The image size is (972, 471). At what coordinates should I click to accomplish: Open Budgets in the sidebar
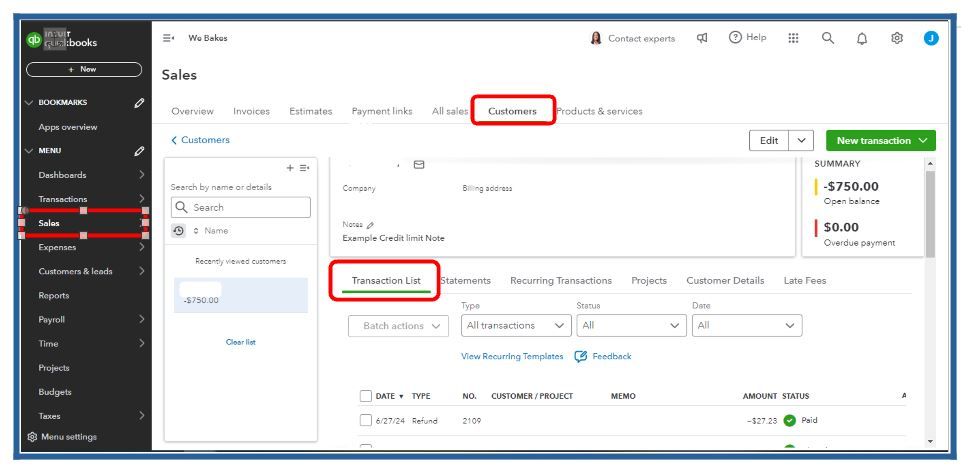55,392
